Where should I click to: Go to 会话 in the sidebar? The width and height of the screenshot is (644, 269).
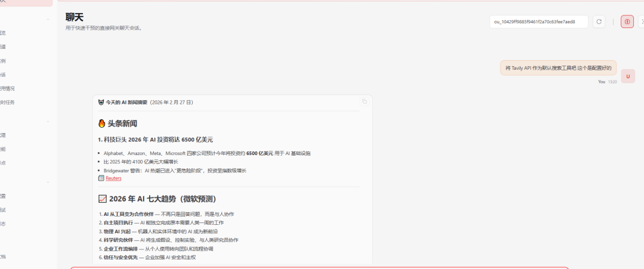click(x=4, y=75)
